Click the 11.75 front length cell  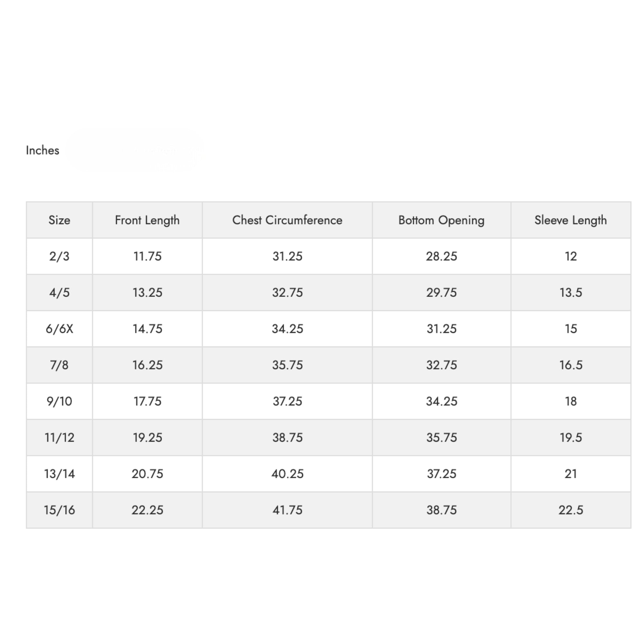pos(147,256)
